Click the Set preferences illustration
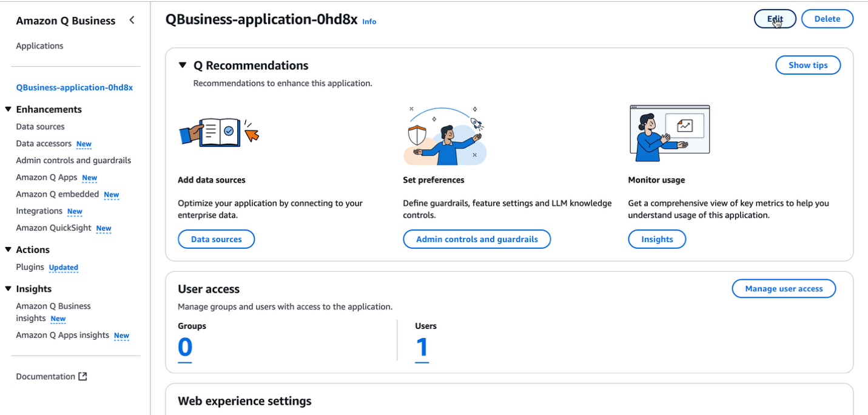This screenshot has width=868, height=415. pos(445,136)
